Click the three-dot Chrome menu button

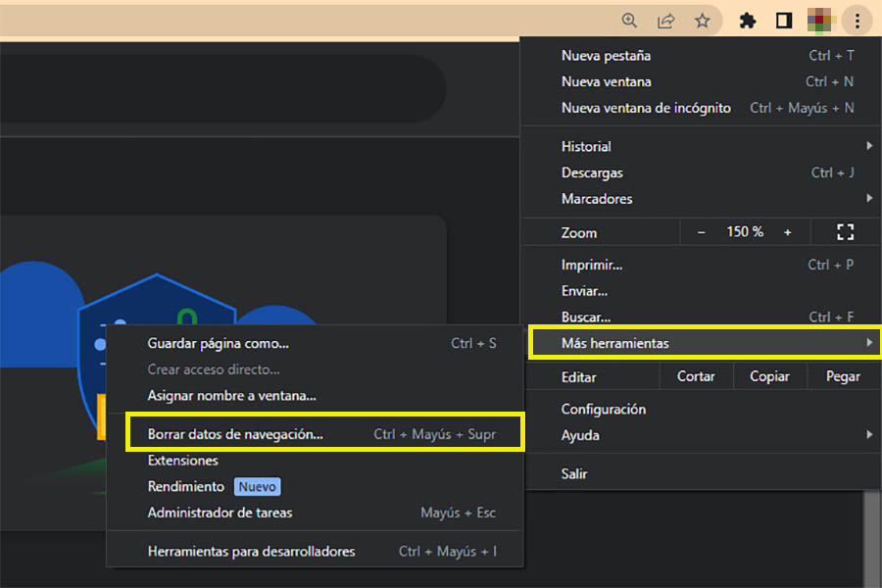pyautogui.click(x=857, y=21)
